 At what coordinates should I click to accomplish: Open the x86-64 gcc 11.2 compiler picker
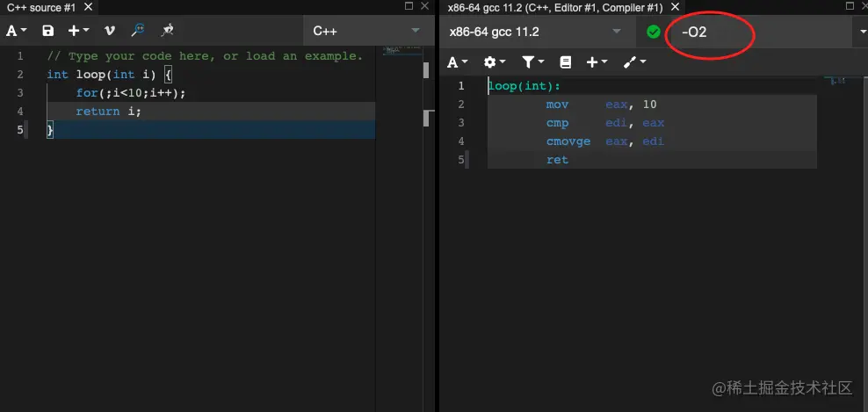(x=536, y=32)
